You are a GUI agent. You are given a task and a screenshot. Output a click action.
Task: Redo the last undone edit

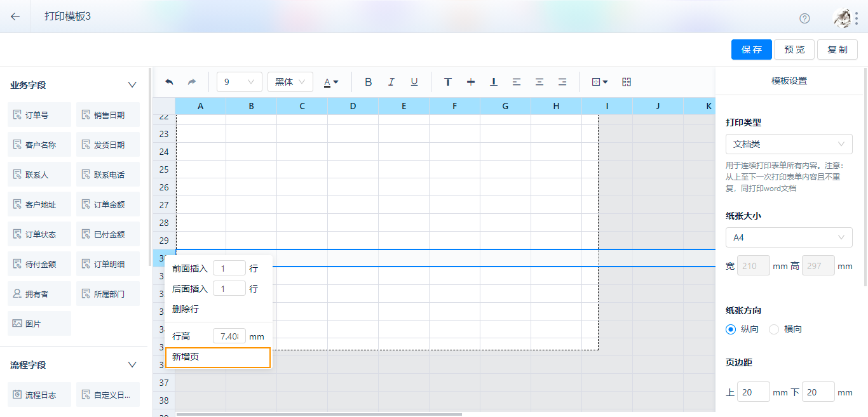tap(191, 82)
